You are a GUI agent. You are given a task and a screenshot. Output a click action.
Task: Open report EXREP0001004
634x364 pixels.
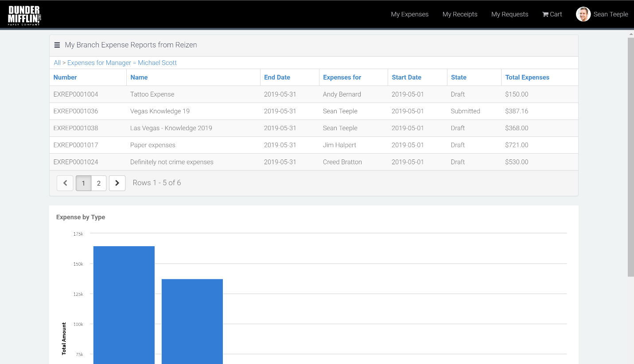[76, 94]
